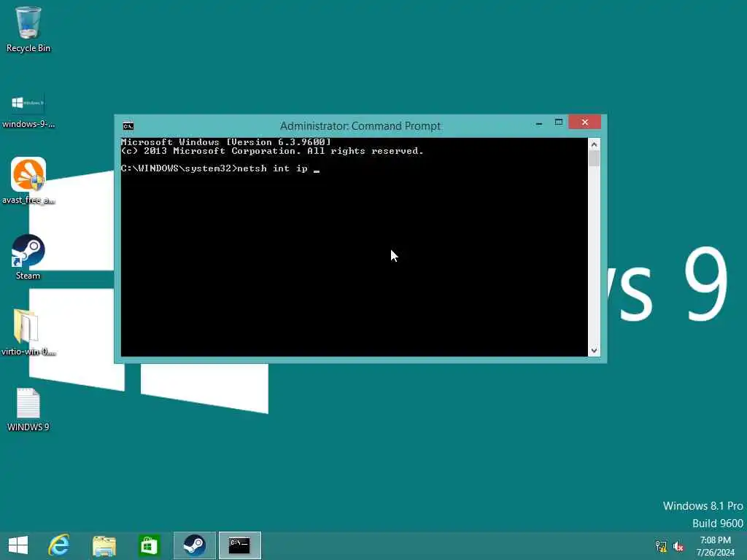Open the Command Prompt system menu icon
Screen dimensions: 747x560
(128, 126)
